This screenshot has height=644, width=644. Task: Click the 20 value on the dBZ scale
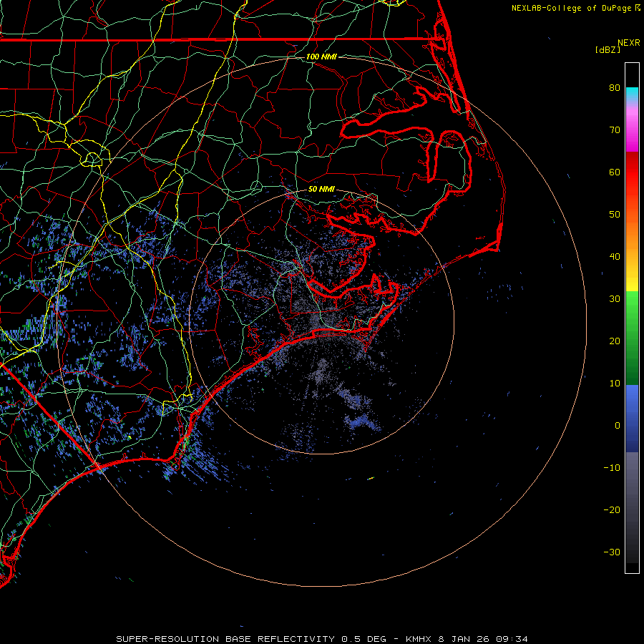615,341
